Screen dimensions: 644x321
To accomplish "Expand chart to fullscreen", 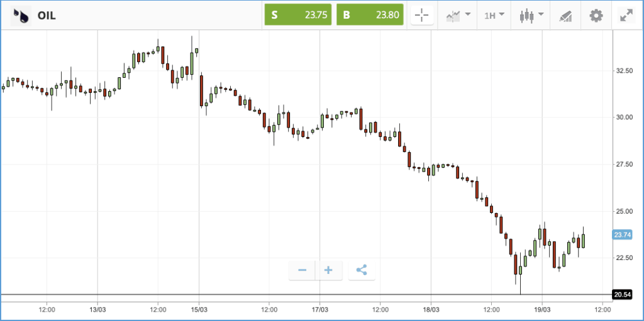I will pyautogui.click(x=626, y=16).
